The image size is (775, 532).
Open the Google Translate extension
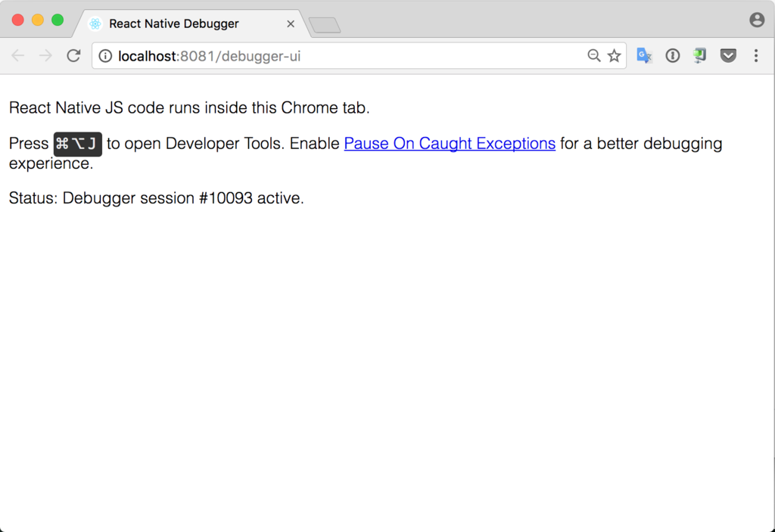point(644,55)
